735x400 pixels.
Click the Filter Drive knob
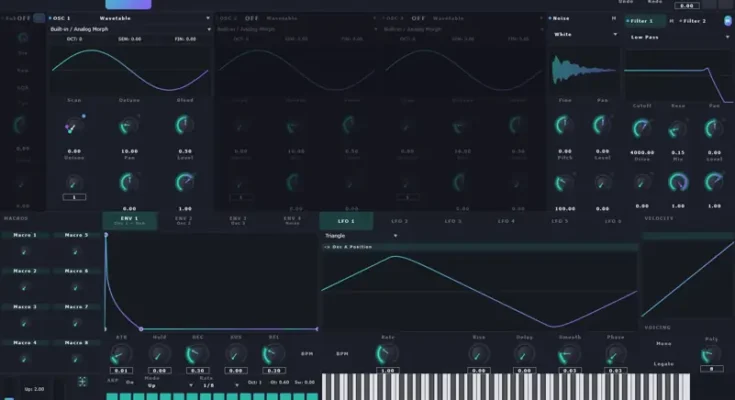tap(642, 182)
